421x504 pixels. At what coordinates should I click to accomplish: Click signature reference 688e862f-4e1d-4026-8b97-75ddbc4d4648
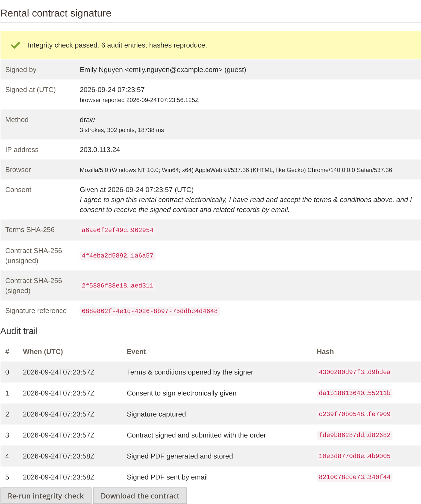[x=150, y=311]
